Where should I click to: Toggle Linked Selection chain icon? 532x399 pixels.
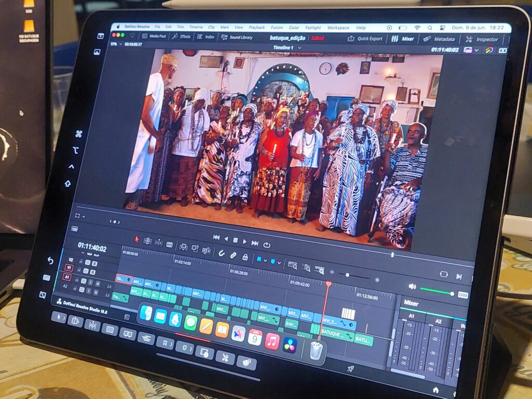[x=233, y=255]
